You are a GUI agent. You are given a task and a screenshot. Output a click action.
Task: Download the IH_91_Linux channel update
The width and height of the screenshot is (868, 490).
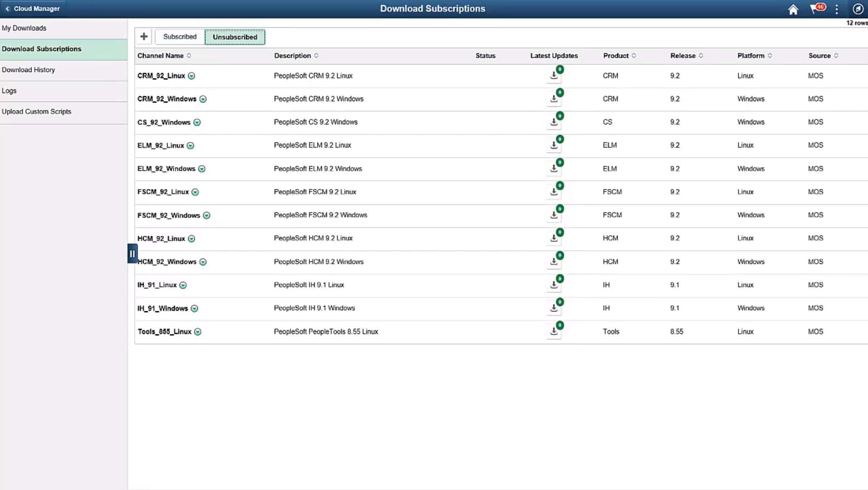[553, 285]
